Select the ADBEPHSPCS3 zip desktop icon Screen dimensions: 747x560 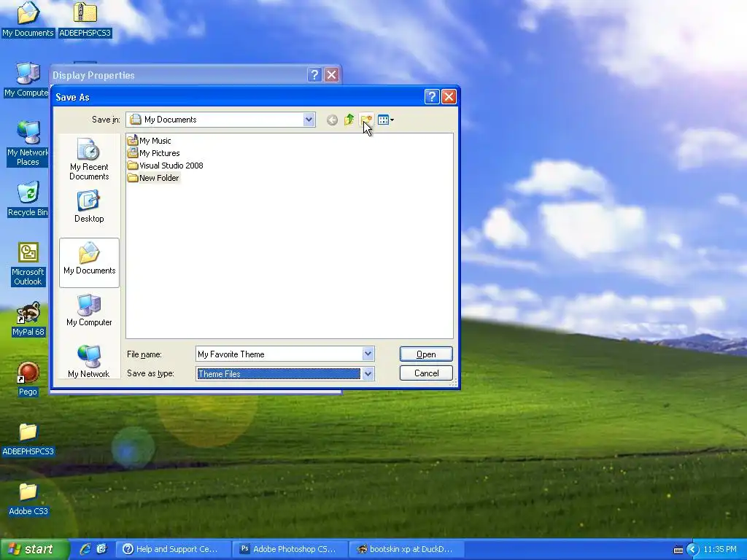[x=85, y=19]
